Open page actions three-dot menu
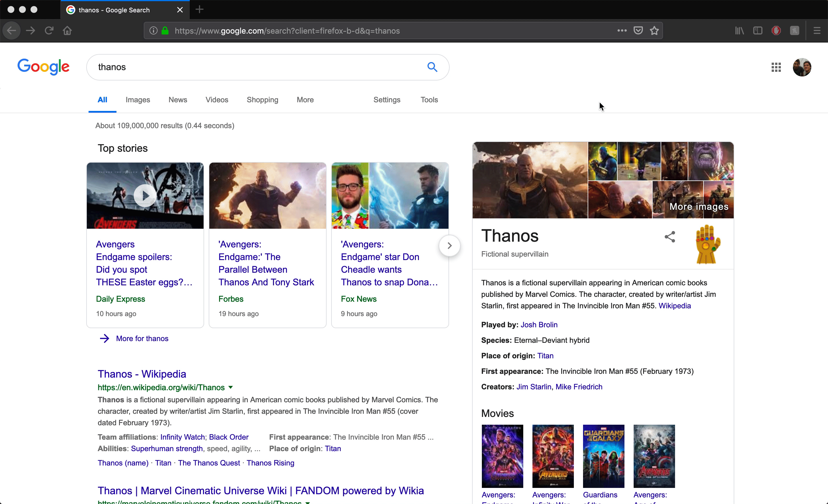 (622, 31)
